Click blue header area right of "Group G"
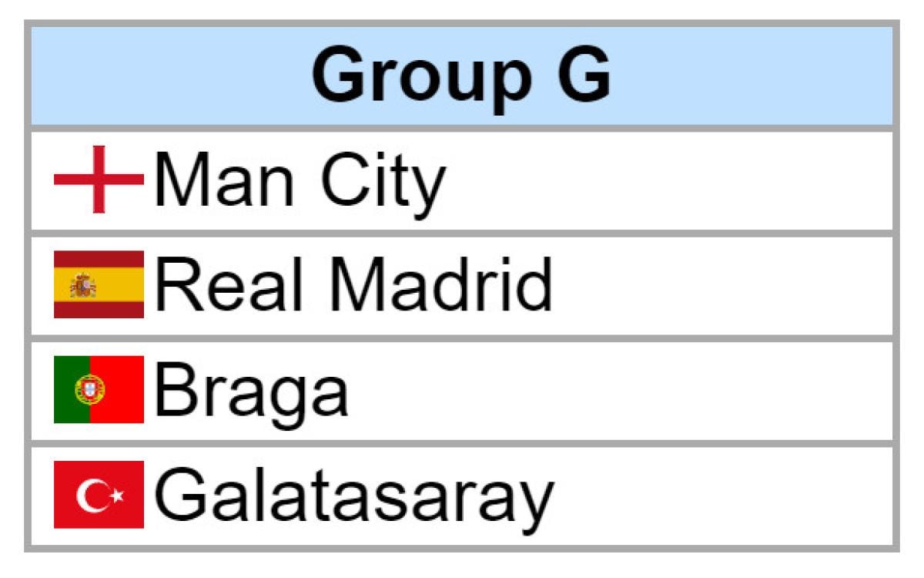 755,76
